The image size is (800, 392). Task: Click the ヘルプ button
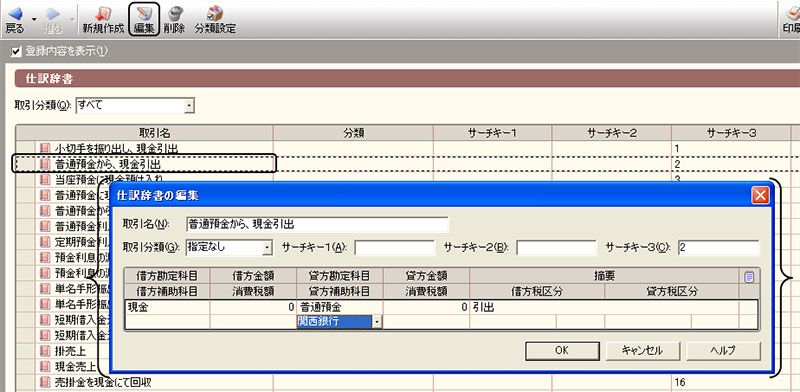pos(723,351)
